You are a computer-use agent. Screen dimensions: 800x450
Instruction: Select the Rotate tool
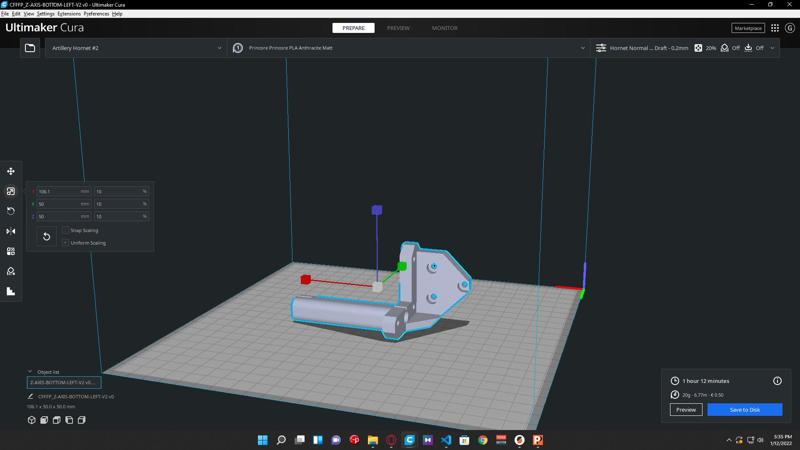[x=11, y=211]
